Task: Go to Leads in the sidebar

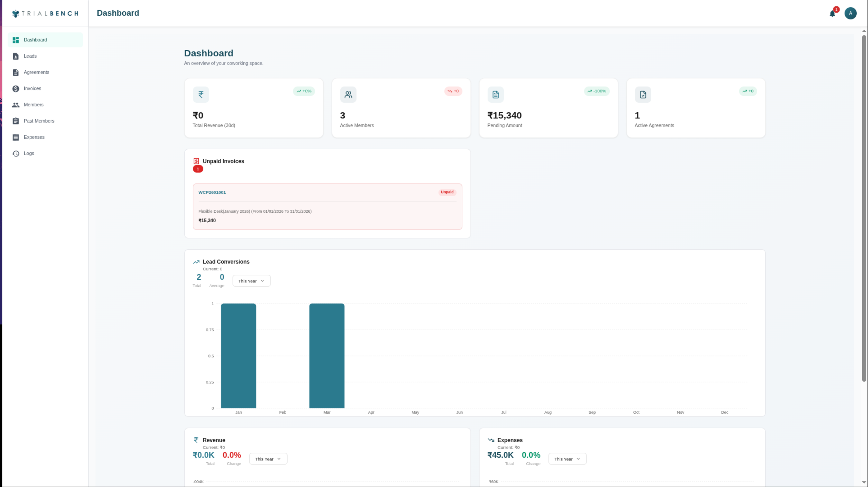Action: pos(30,56)
